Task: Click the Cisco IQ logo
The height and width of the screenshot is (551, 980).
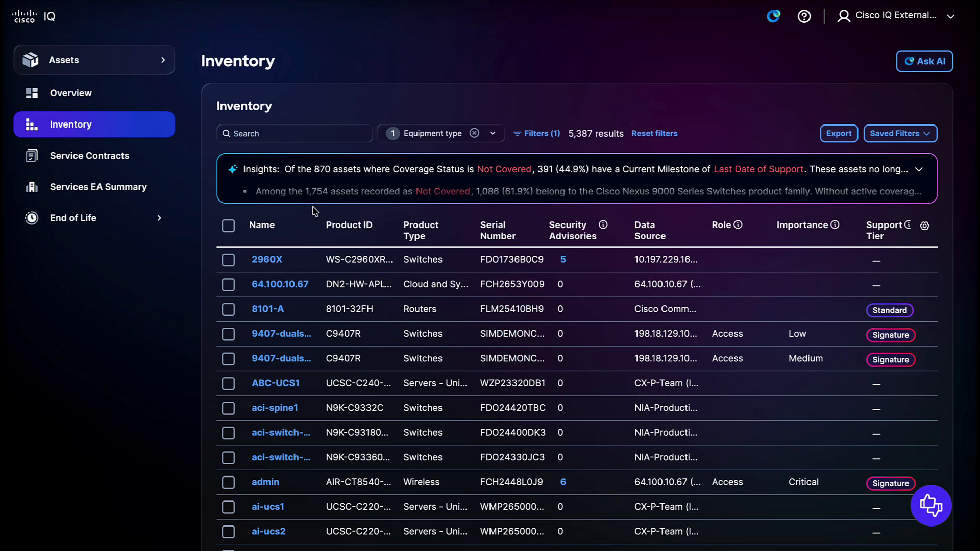Action: (x=34, y=16)
